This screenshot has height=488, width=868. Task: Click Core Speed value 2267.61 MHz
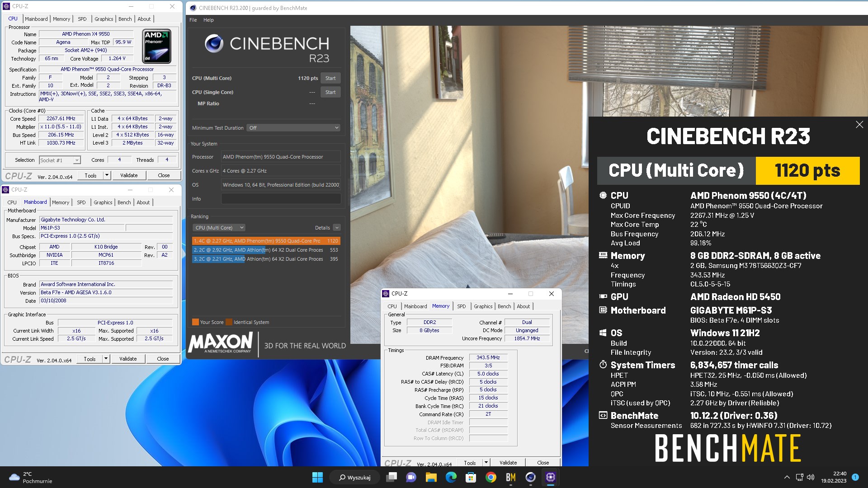coord(61,118)
